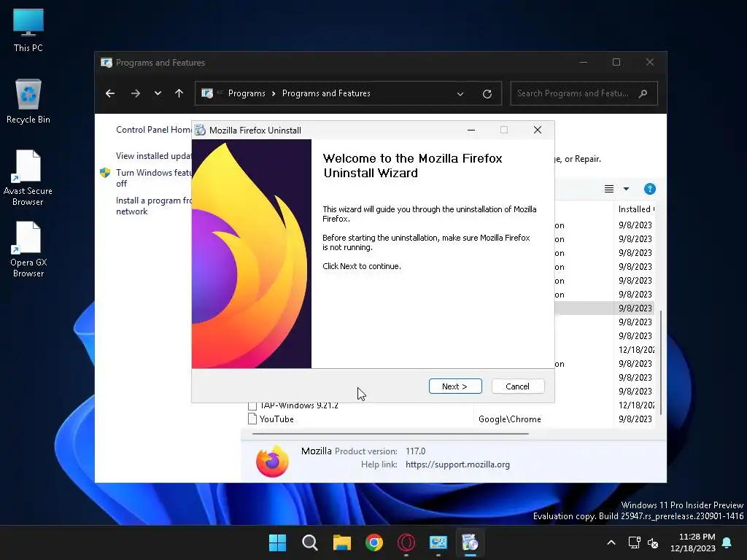Click the Programs and Features window icon
Screen dimensions: 747x560
(x=107, y=63)
